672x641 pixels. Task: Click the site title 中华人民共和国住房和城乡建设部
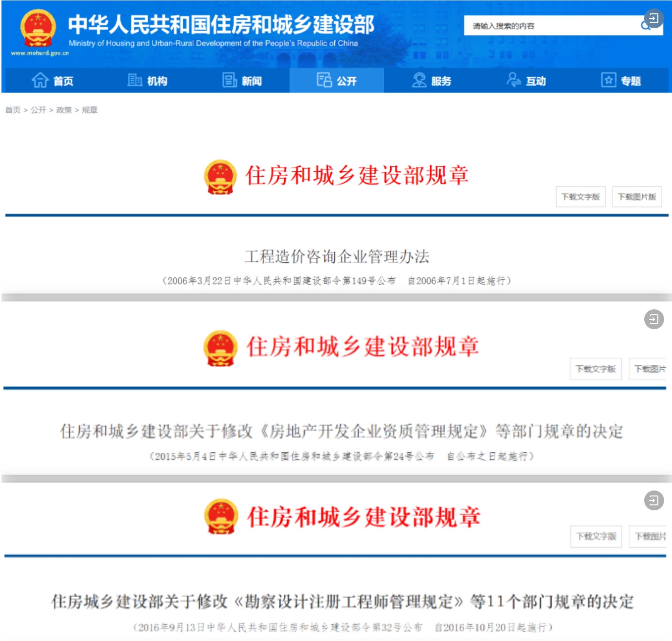pos(221,24)
